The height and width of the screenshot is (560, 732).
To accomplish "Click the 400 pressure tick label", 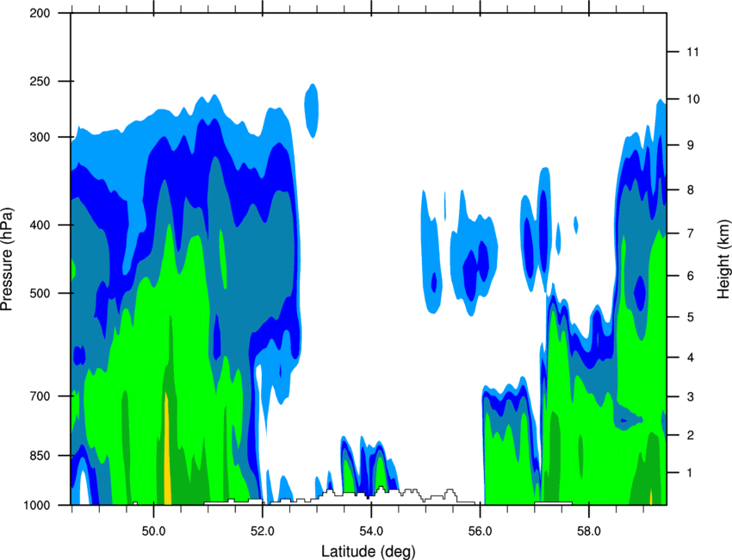I will click(40, 225).
